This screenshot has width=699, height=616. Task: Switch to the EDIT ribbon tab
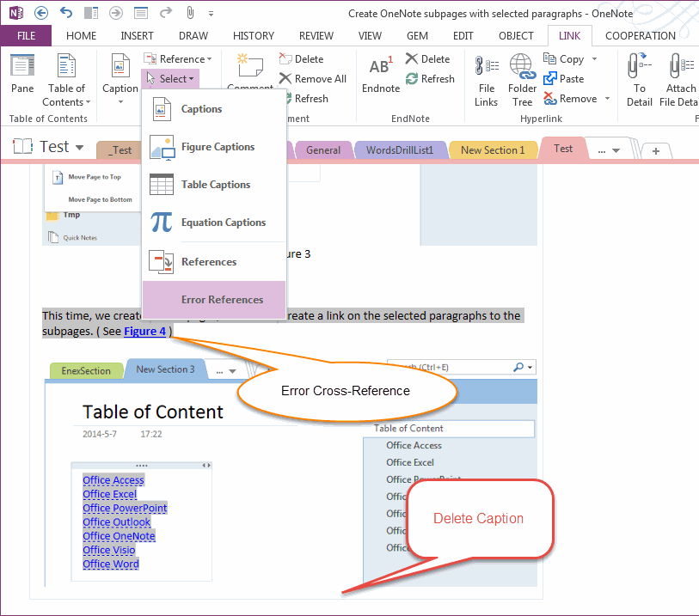pos(463,35)
